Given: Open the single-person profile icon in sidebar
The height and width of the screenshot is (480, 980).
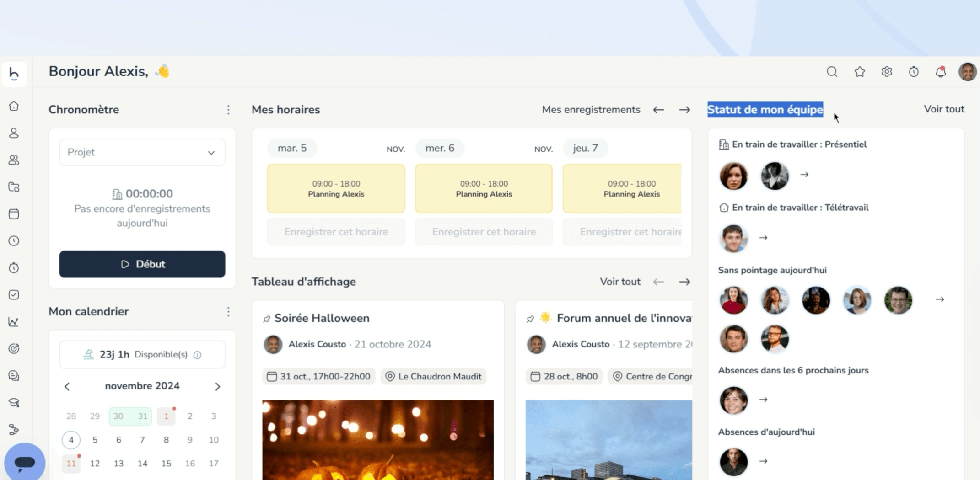Looking at the screenshot, I should click(14, 133).
